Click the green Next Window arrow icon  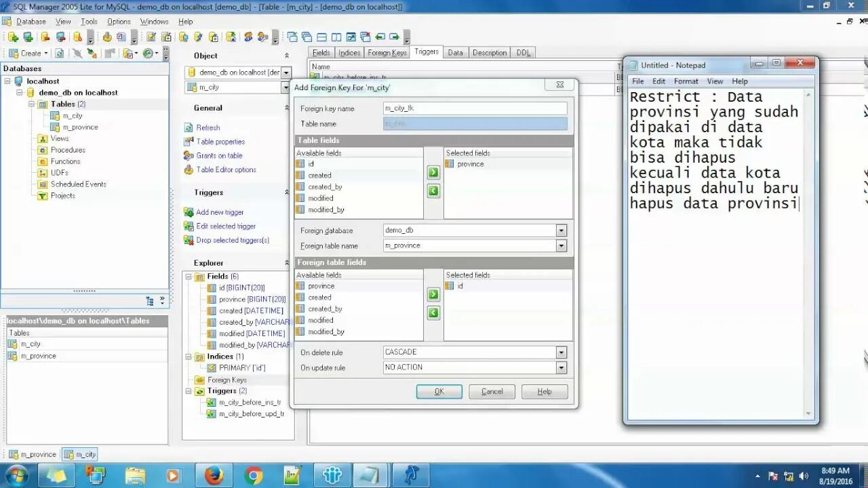(x=394, y=37)
